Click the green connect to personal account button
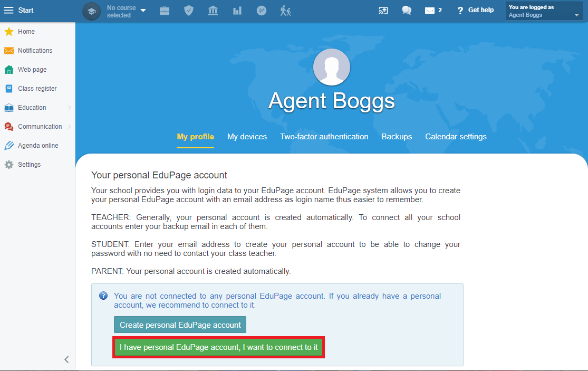588x371 pixels. pyautogui.click(x=219, y=347)
